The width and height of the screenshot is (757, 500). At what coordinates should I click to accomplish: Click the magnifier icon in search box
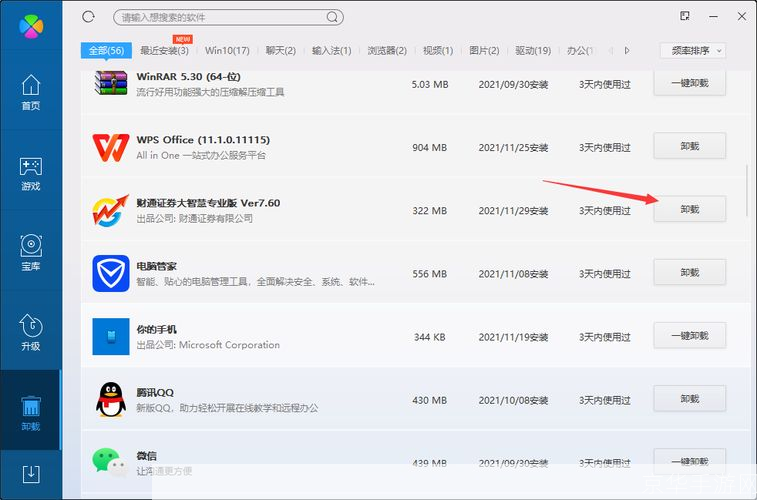(x=333, y=18)
